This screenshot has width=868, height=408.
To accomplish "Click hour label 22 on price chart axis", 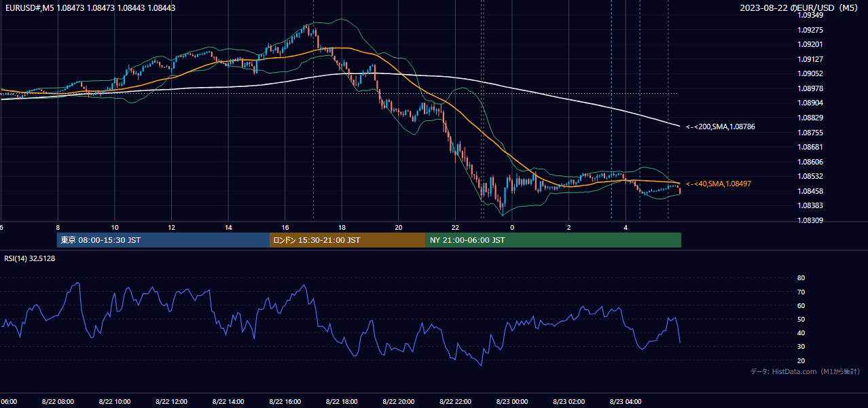I will pyautogui.click(x=455, y=228).
